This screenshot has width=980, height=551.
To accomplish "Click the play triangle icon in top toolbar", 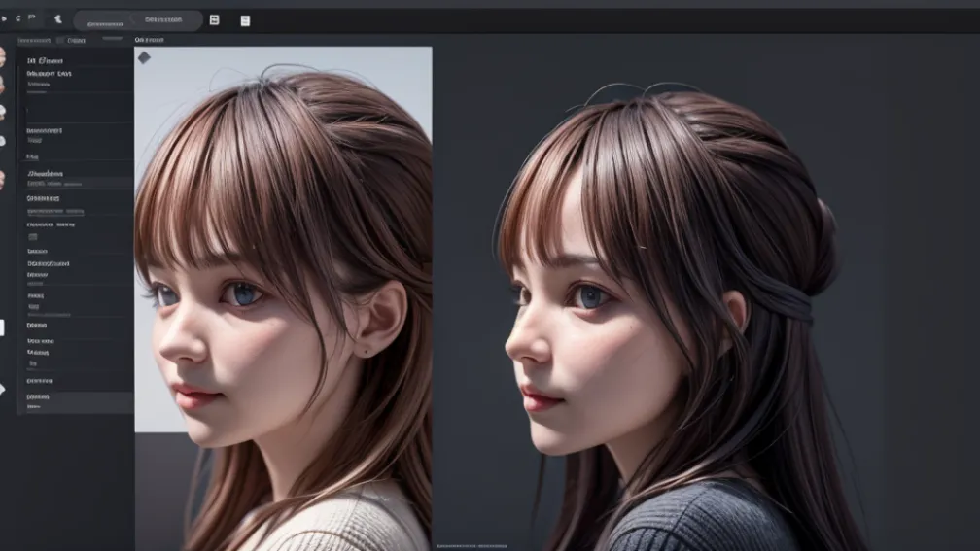I will click(4, 18).
